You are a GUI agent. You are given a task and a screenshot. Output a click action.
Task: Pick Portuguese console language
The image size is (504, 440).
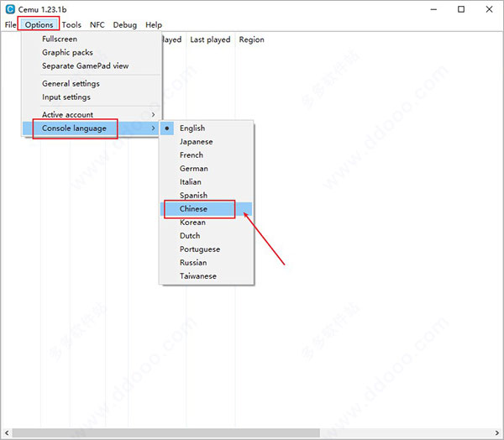coord(207,249)
